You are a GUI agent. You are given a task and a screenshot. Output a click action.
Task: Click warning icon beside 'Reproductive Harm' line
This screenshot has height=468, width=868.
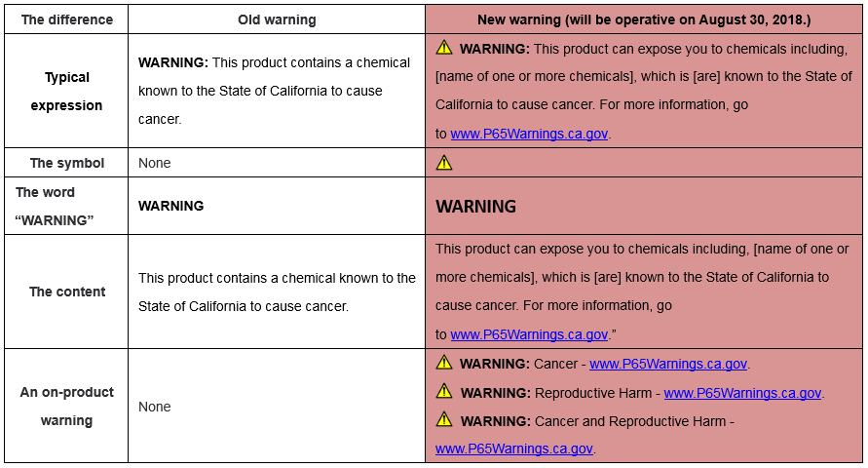(444, 391)
